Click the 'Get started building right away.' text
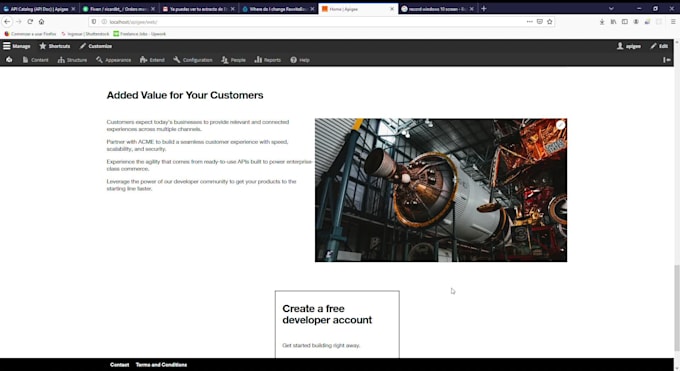 tap(321, 345)
